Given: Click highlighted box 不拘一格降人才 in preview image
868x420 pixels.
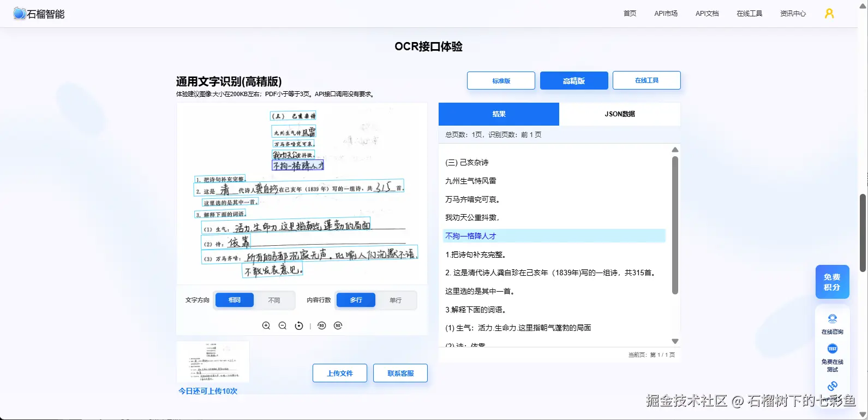Looking at the screenshot, I should coord(298,165).
